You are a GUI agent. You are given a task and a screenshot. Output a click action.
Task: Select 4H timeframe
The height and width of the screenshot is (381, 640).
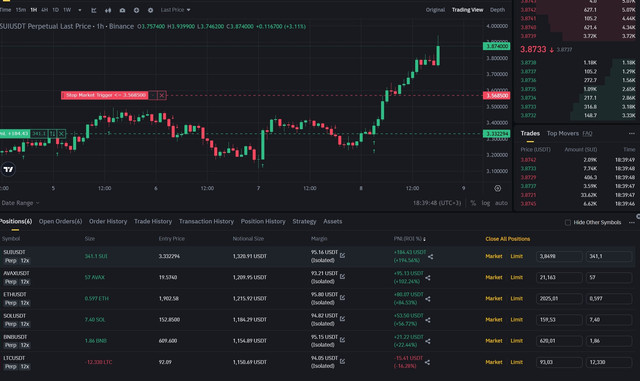point(44,10)
